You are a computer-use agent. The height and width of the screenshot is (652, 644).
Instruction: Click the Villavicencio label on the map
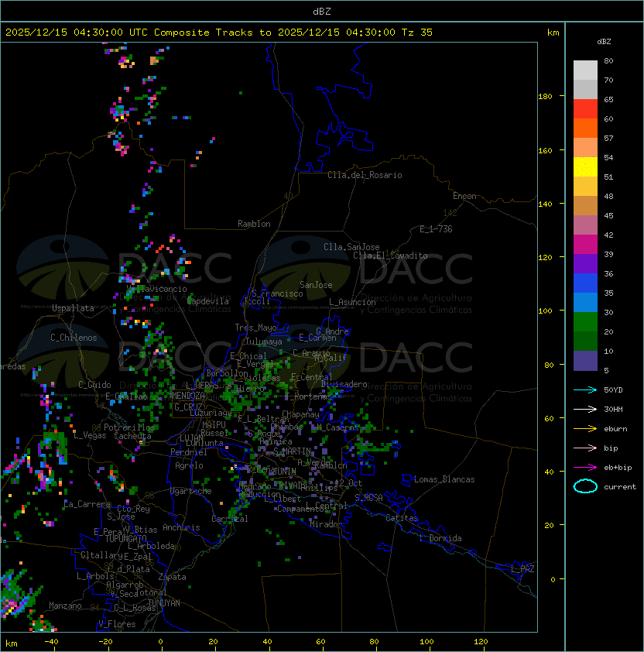pos(156,289)
